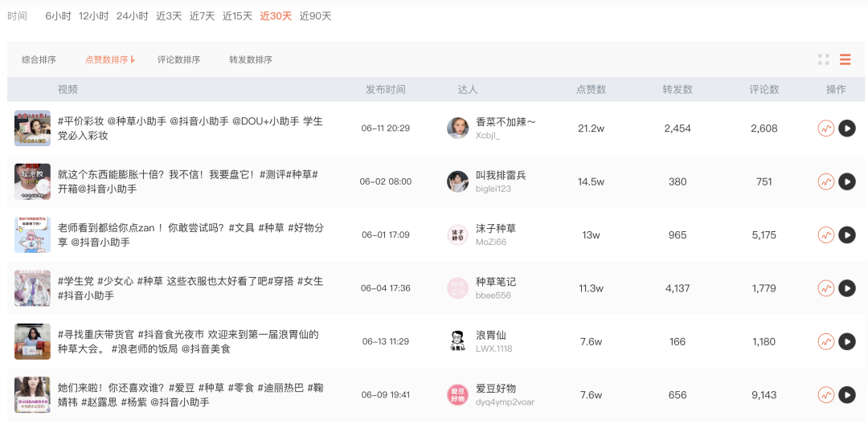Open 叫我排雷兵 creator name link
Viewport: 868px width, 428px height.
coord(501,175)
